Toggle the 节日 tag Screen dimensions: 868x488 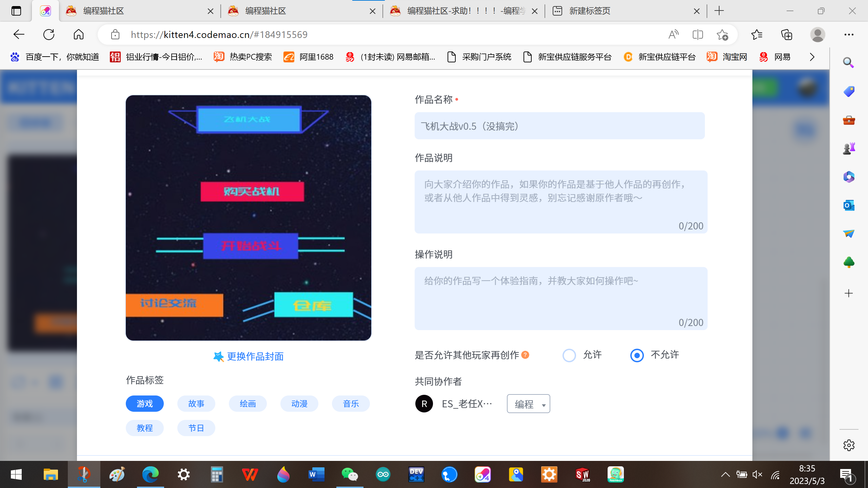[x=196, y=428]
